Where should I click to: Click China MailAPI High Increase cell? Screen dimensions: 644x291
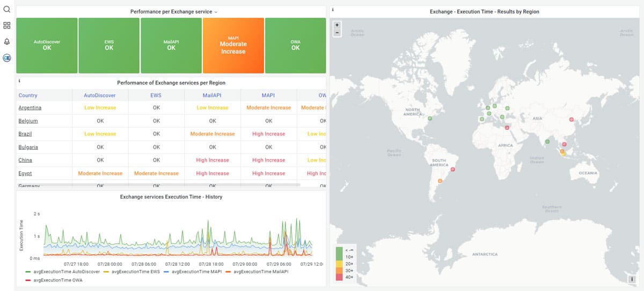point(213,160)
